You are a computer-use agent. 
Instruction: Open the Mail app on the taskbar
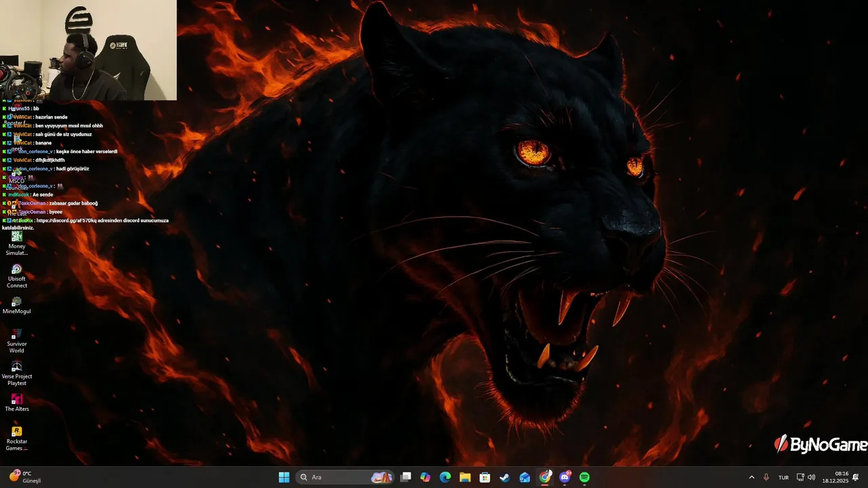point(524,477)
